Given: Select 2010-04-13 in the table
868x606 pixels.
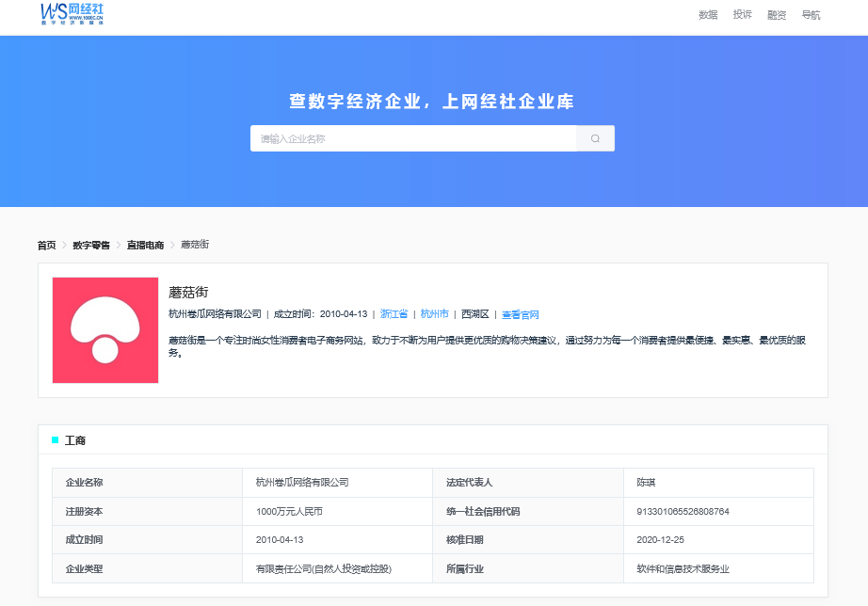Looking at the screenshot, I should (x=280, y=539).
